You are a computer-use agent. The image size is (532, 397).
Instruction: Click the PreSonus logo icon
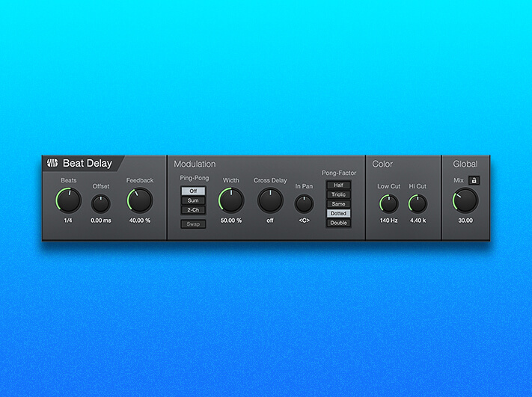[53, 164]
